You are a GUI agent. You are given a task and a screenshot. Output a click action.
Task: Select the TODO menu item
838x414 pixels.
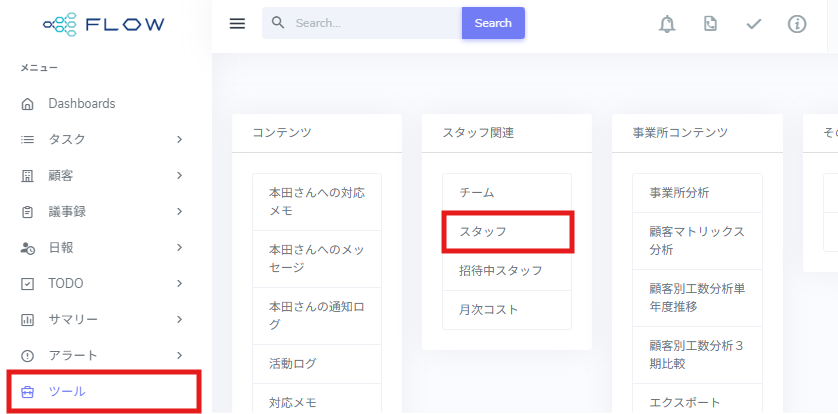click(66, 284)
